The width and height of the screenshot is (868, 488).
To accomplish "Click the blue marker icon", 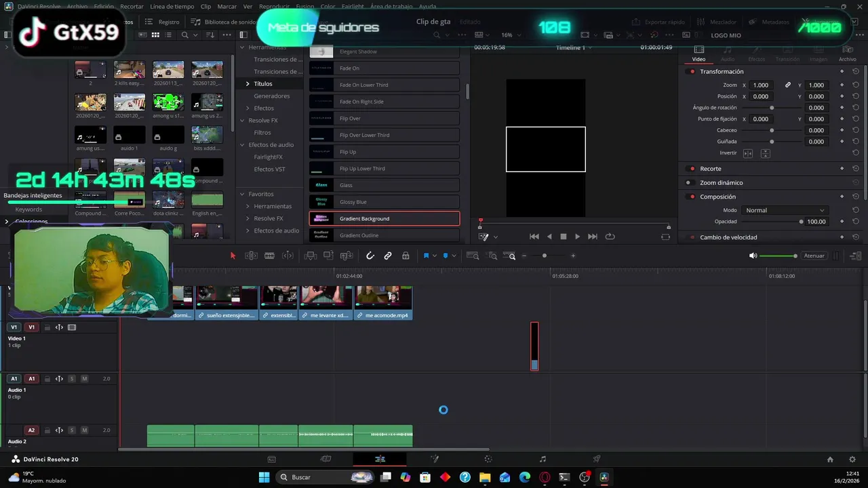I will click(x=446, y=256).
